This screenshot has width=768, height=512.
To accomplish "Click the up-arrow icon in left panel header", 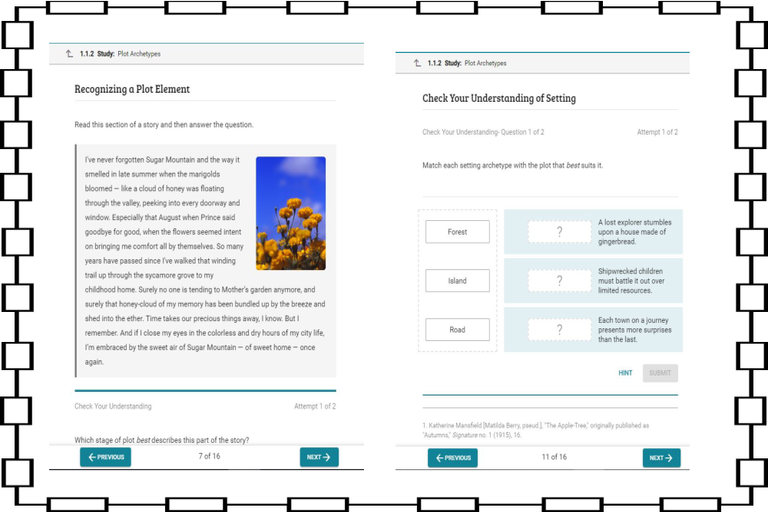I will [x=69, y=54].
